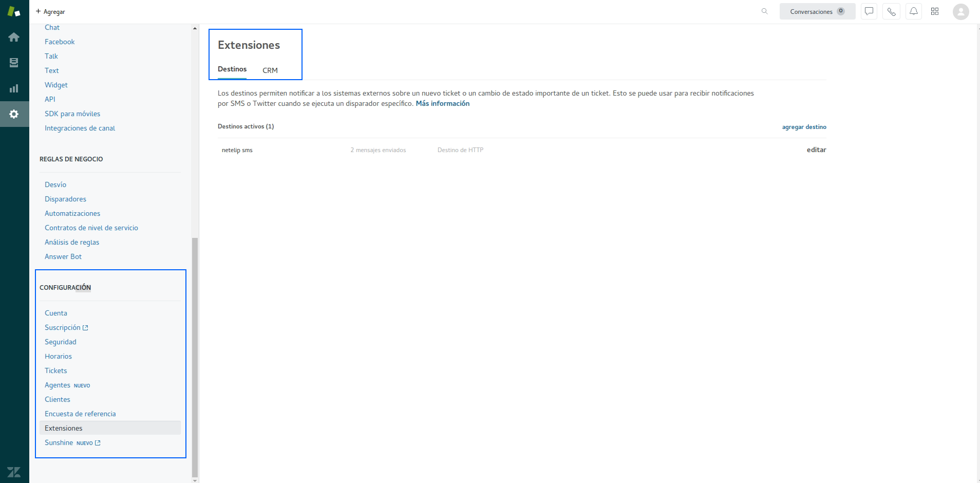Open Seguridad settings

coord(61,342)
